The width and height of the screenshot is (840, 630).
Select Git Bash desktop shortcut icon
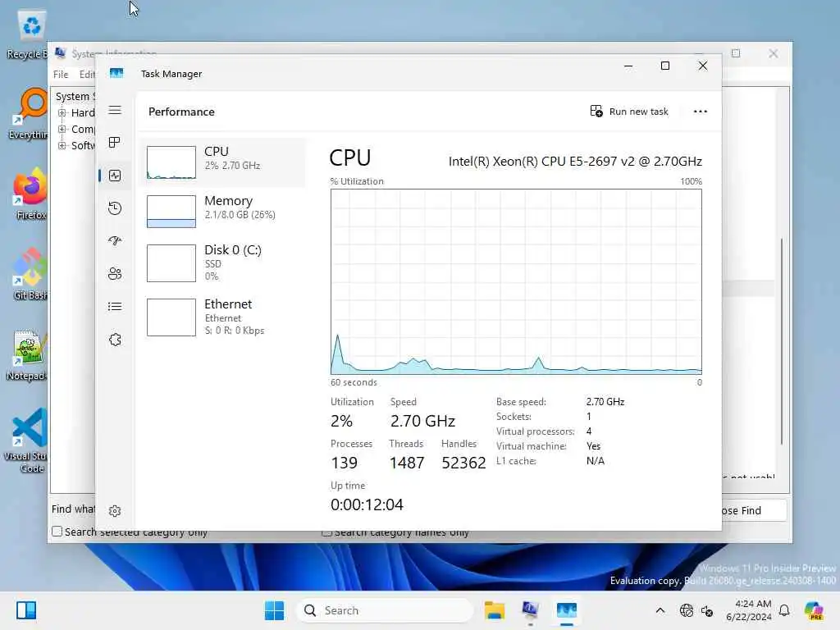tap(30, 274)
